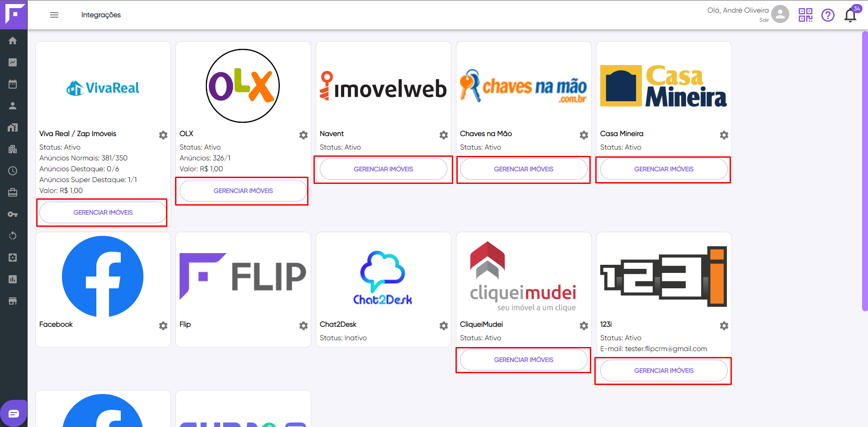
Task: Open settings gear for Navent
Action: (x=444, y=135)
